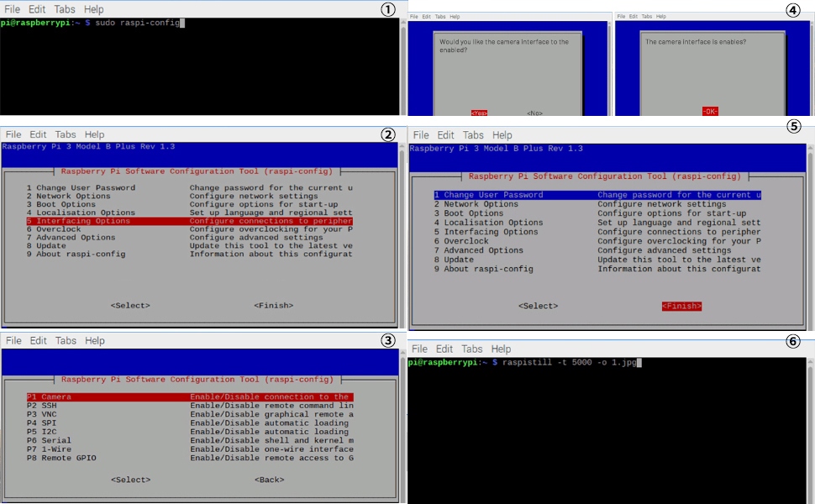Click <Select> below Interfacing Options highlighted menu
The height and width of the screenshot is (504, 815).
[130, 306]
